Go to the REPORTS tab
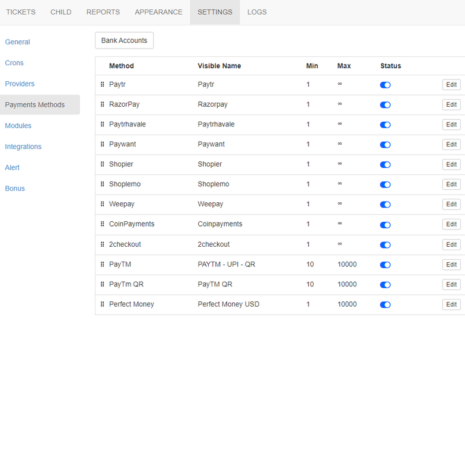The height and width of the screenshot is (465, 465). [x=103, y=12]
